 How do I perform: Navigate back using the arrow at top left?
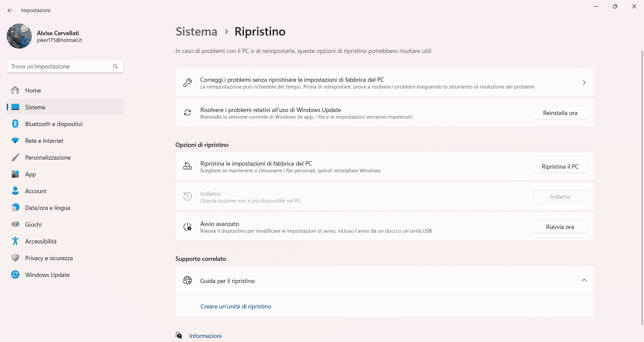(x=10, y=10)
